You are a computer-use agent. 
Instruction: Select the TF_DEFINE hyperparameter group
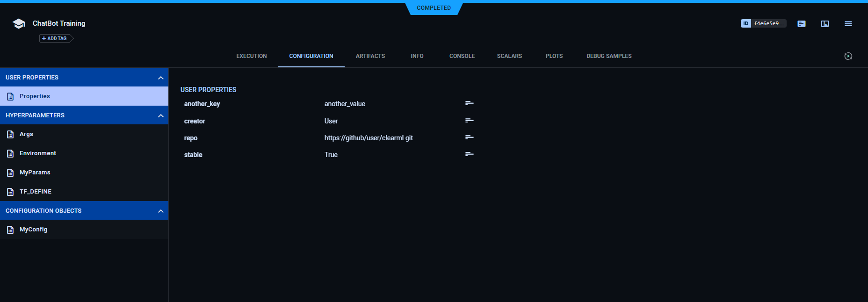[x=35, y=192]
